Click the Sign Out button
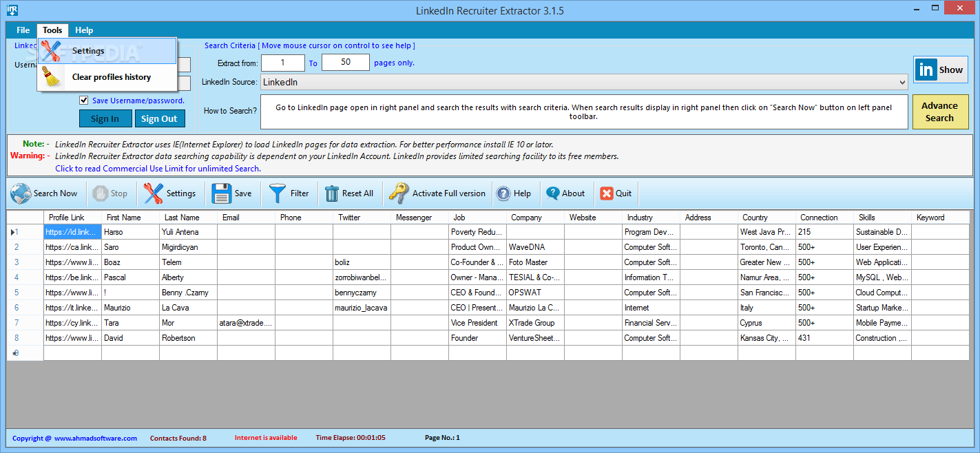Image resolution: width=980 pixels, height=453 pixels. click(x=160, y=118)
